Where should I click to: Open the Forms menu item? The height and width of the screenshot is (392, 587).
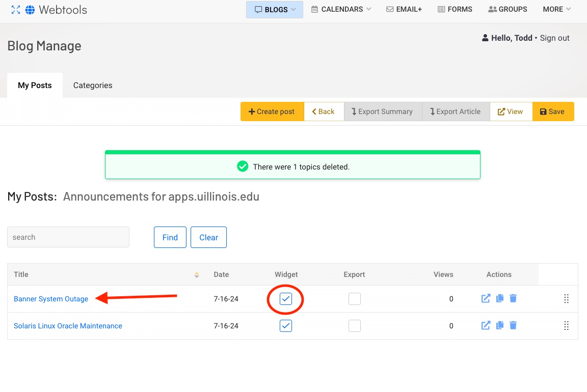point(455,9)
